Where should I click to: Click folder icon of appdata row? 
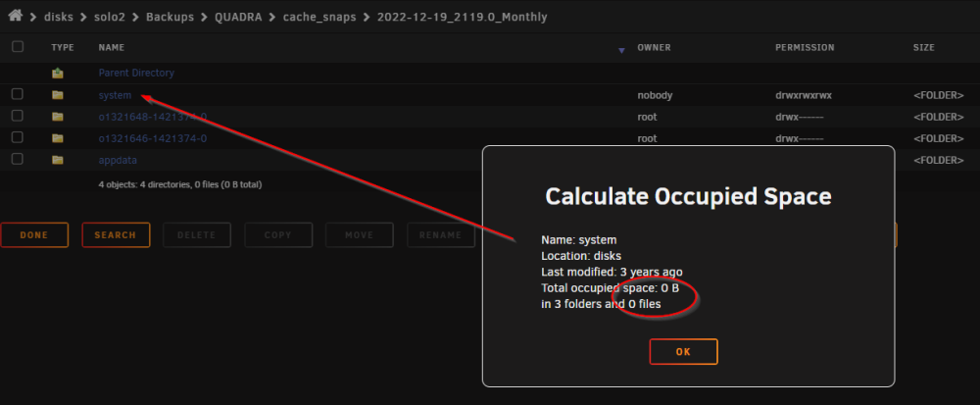58,160
